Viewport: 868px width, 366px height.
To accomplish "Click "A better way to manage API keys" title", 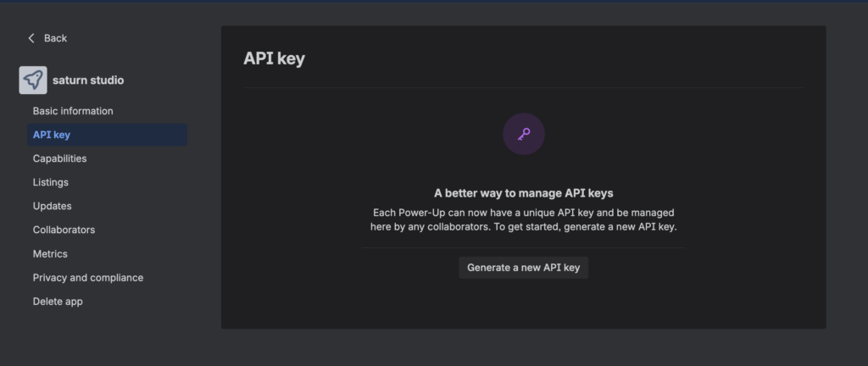I will [x=523, y=193].
